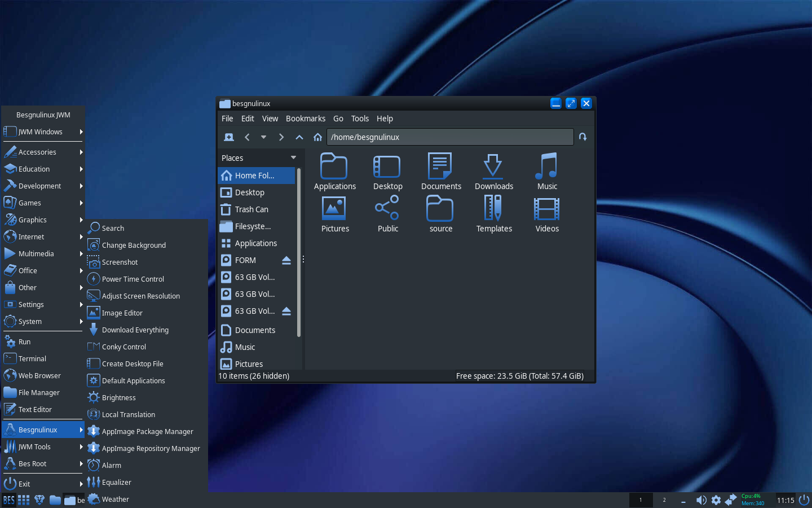Open the Go menu
The image size is (812, 508).
pos(338,119)
